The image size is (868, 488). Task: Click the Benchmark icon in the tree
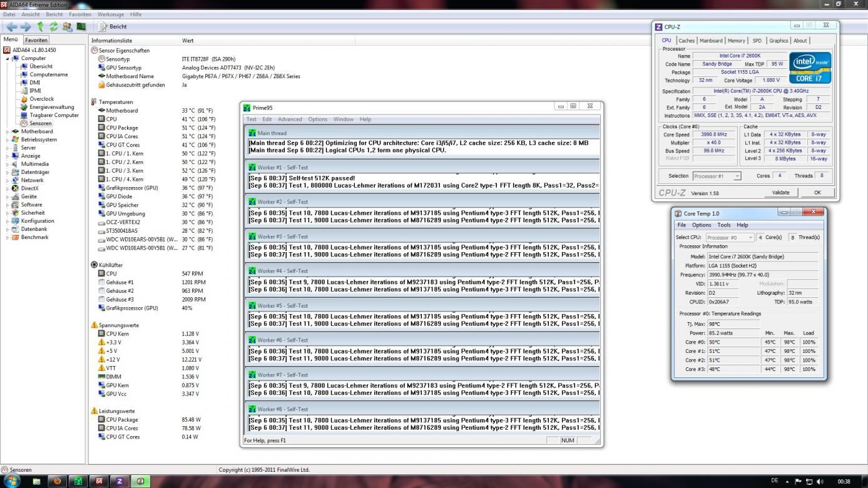pos(16,237)
